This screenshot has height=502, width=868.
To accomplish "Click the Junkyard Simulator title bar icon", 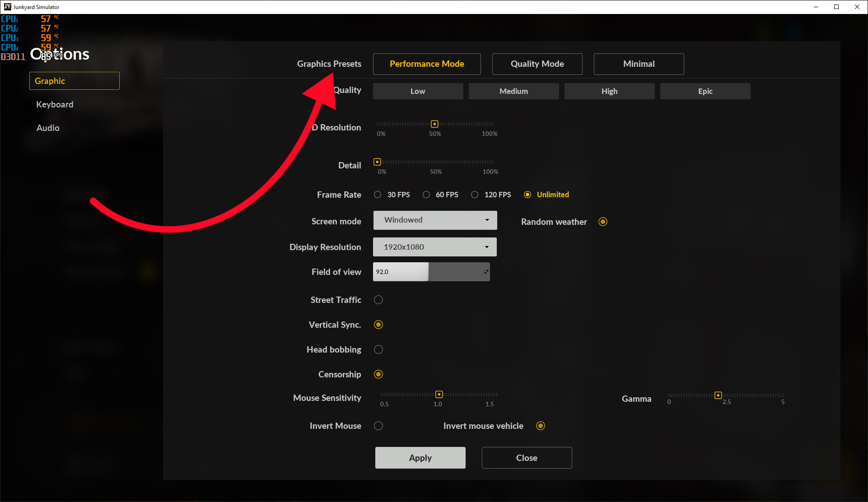I will coord(7,7).
